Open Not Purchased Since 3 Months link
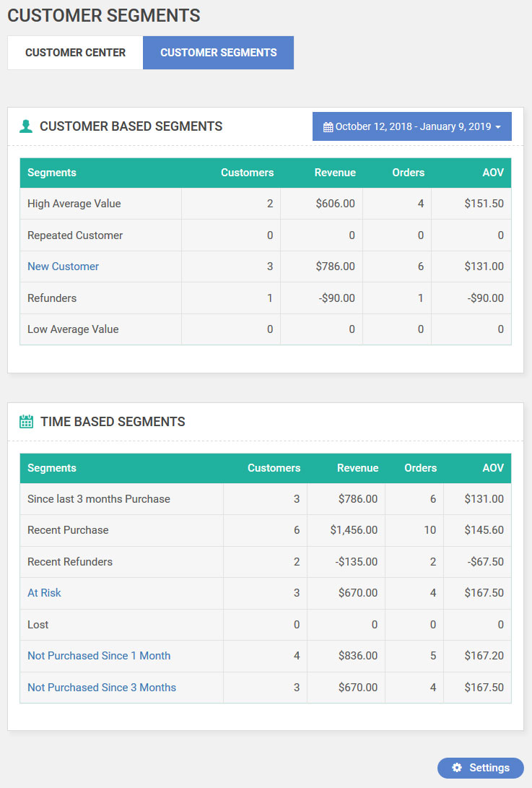Viewport: 532px width, 788px height. 102,688
